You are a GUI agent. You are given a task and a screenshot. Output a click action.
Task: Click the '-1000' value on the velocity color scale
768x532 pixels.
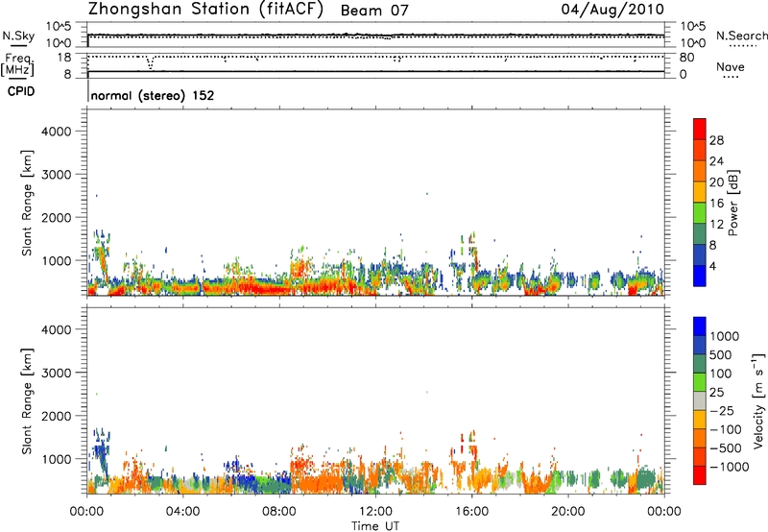click(730, 467)
